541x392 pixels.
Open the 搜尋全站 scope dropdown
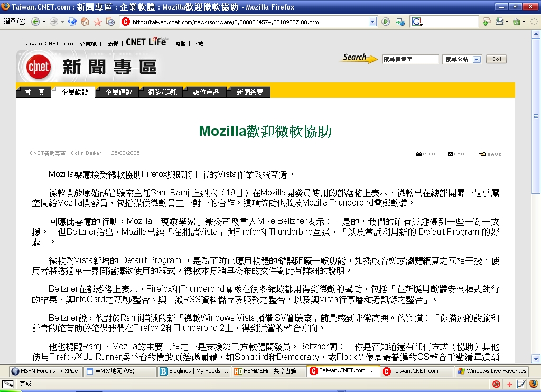[x=477, y=59]
